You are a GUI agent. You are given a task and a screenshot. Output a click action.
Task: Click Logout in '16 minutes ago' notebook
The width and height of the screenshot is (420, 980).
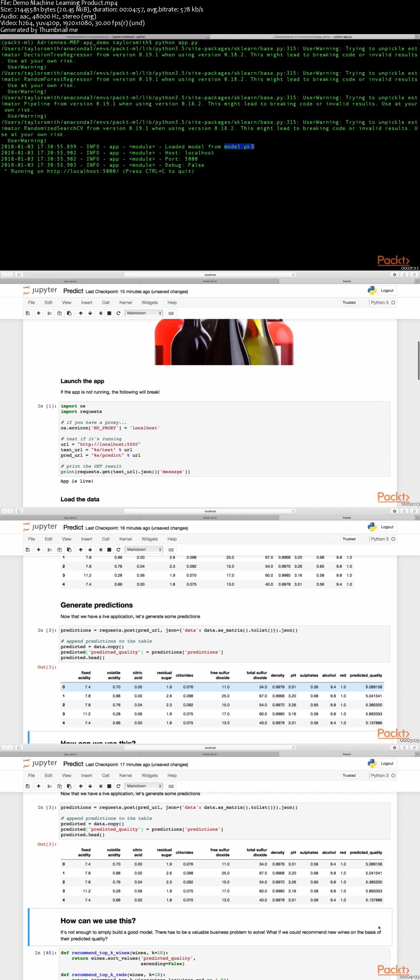pos(387,527)
